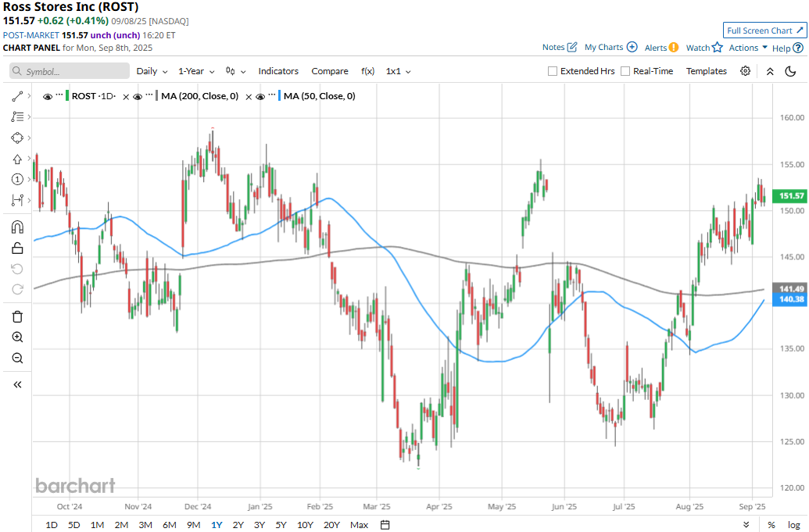Open the Help question mark icon

(797, 48)
